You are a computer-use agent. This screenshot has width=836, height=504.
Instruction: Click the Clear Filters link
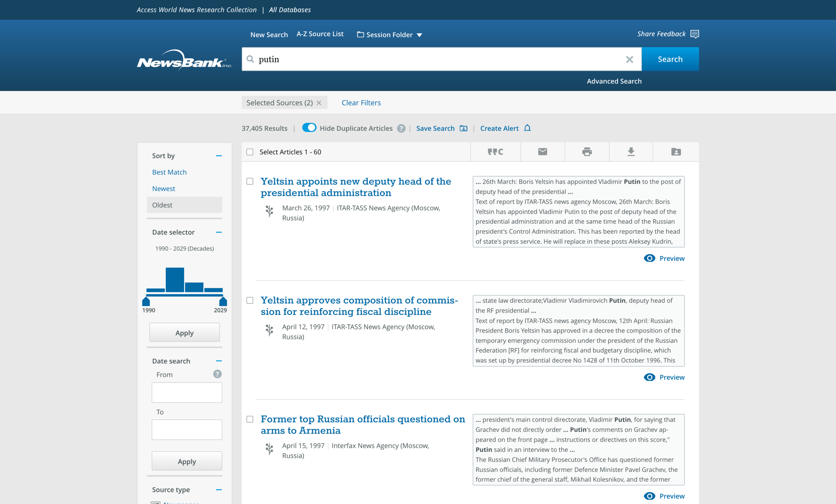coord(361,103)
